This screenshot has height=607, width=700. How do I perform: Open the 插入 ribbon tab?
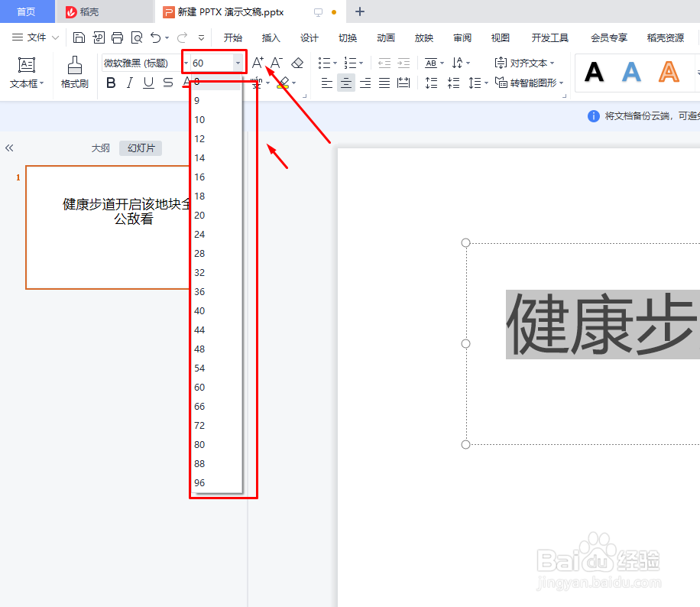[271, 38]
